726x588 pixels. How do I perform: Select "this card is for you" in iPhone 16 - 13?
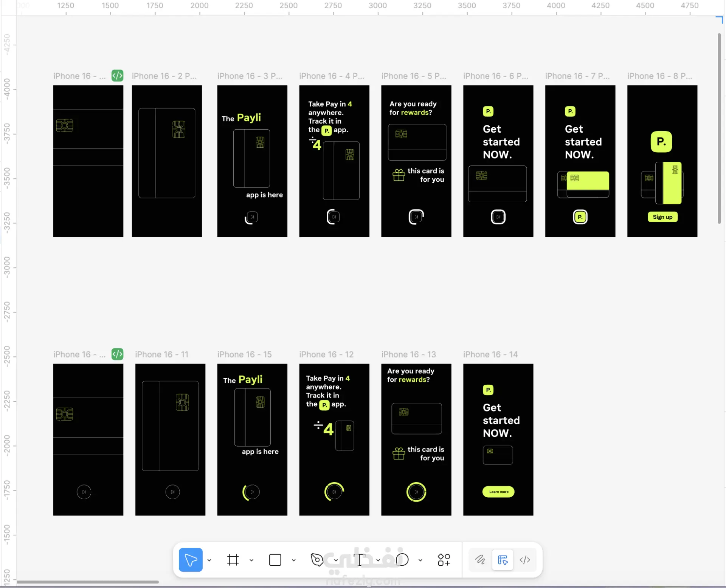coord(426,453)
